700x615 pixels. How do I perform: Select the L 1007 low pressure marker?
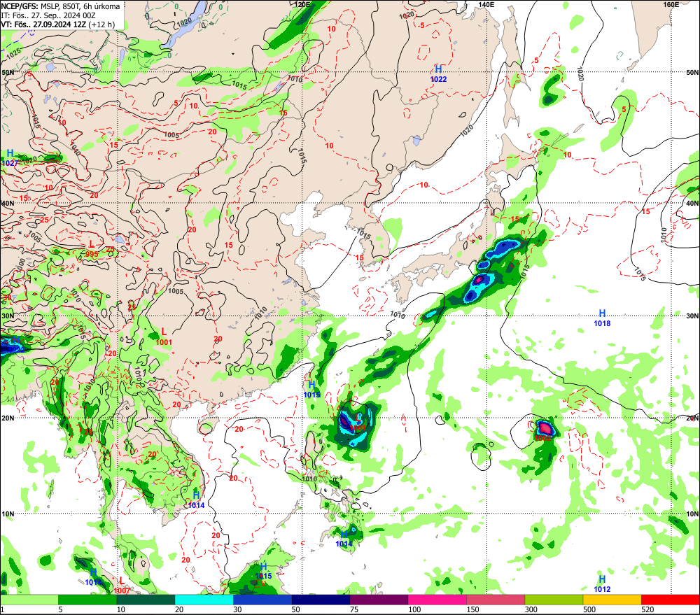[x=122, y=586]
